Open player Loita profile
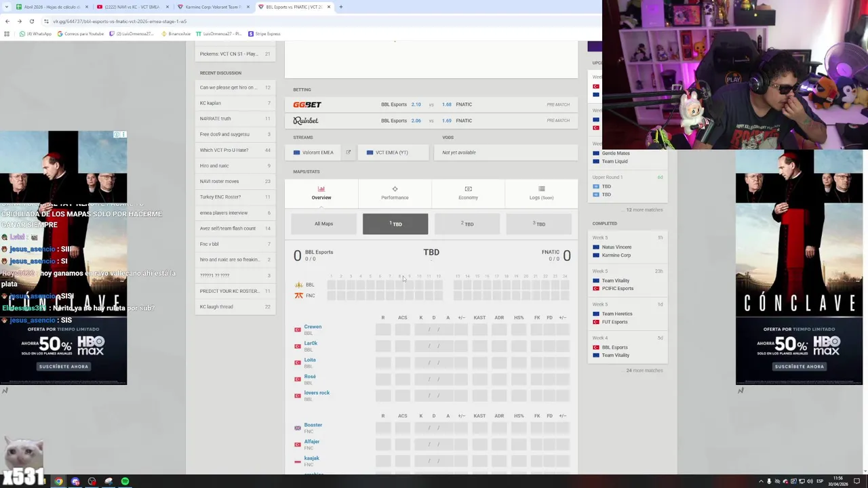This screenshot has height=488, width=868. click(x=310, y=360)
